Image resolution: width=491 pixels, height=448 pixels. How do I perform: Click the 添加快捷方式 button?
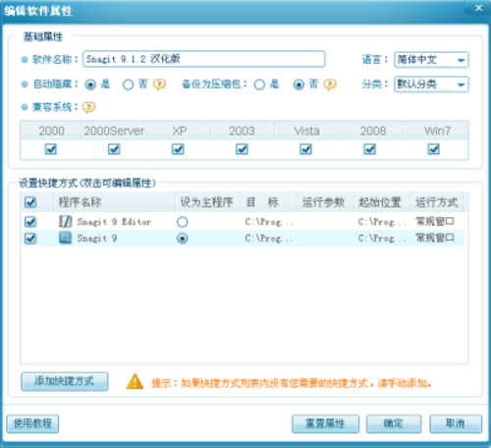tap(65, 381)
